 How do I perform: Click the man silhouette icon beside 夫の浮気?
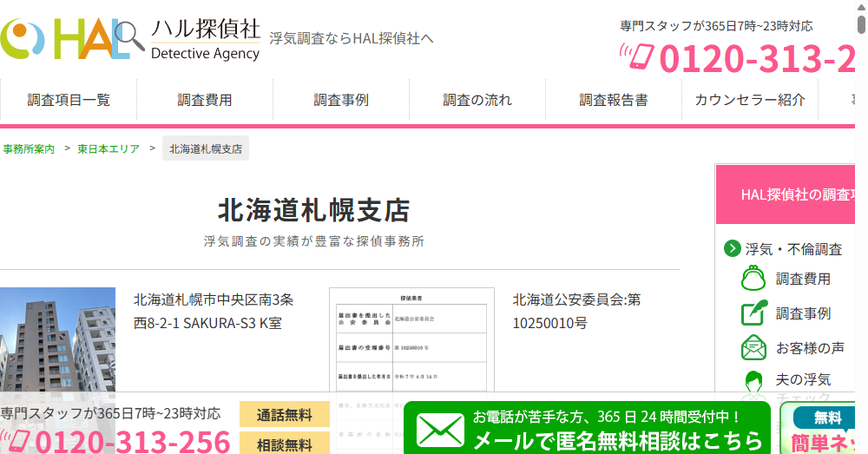click(x=753, y=380)
